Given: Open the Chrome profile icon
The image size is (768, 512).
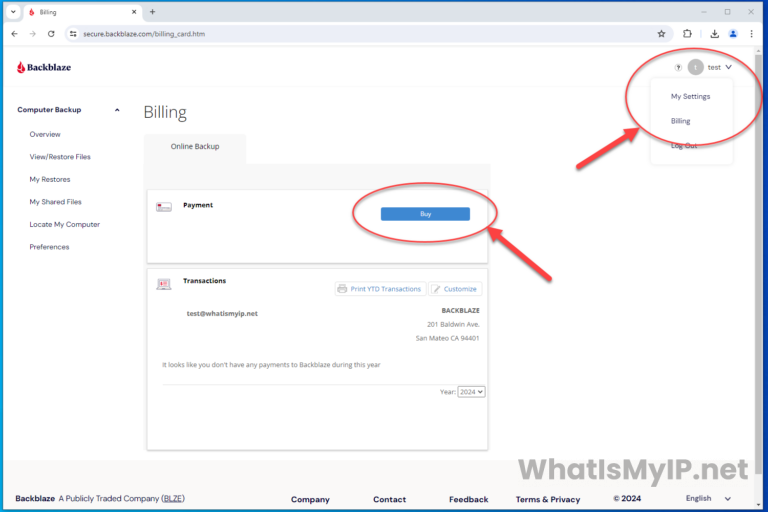Looking at the screenshot, I should pyautogui.click(x=733, y=34).
